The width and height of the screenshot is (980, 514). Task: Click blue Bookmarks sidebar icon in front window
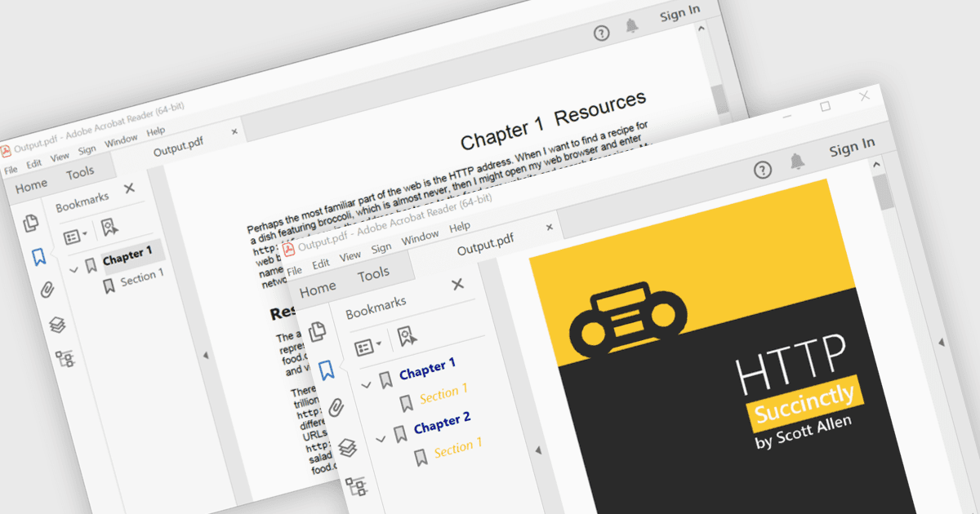pyautogui.click(x=327, y=370)
